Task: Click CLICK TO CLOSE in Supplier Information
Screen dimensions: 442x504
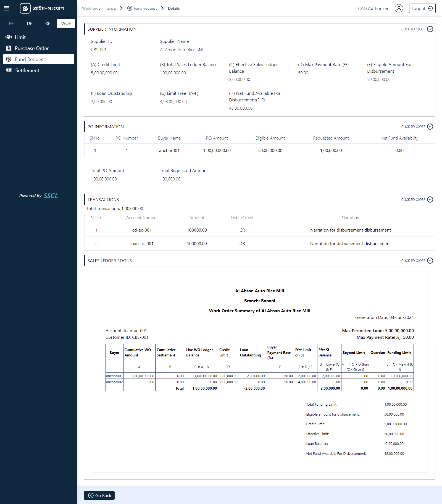Action: [x=413, y=29]
